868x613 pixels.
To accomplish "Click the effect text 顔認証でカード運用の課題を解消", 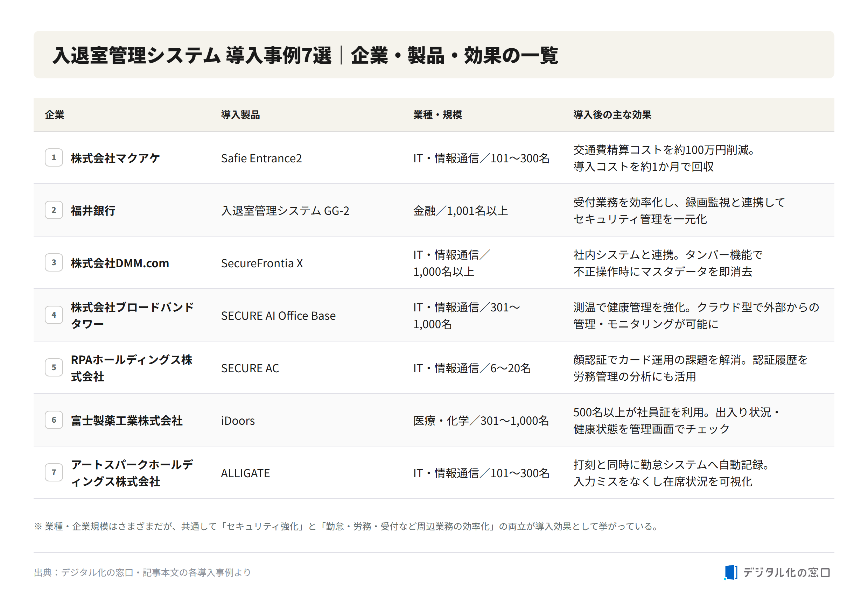I will click(657, 360).
